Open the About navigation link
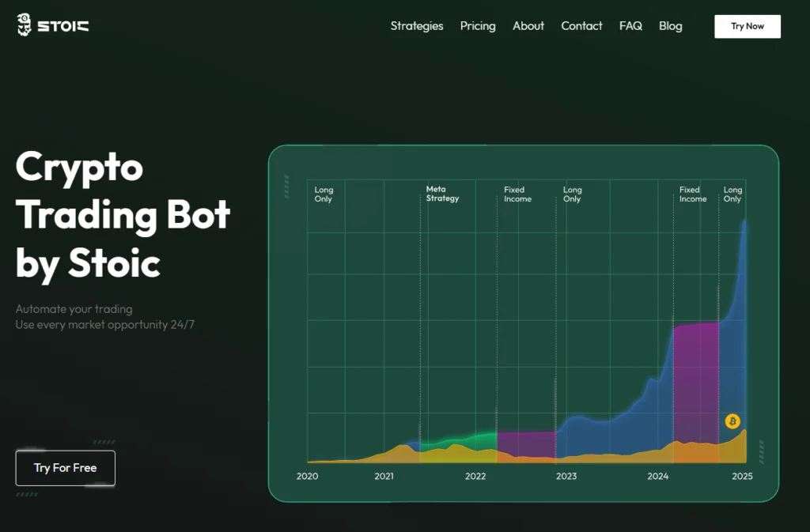The height and width of the screenshot is (532, 810). 528,26
